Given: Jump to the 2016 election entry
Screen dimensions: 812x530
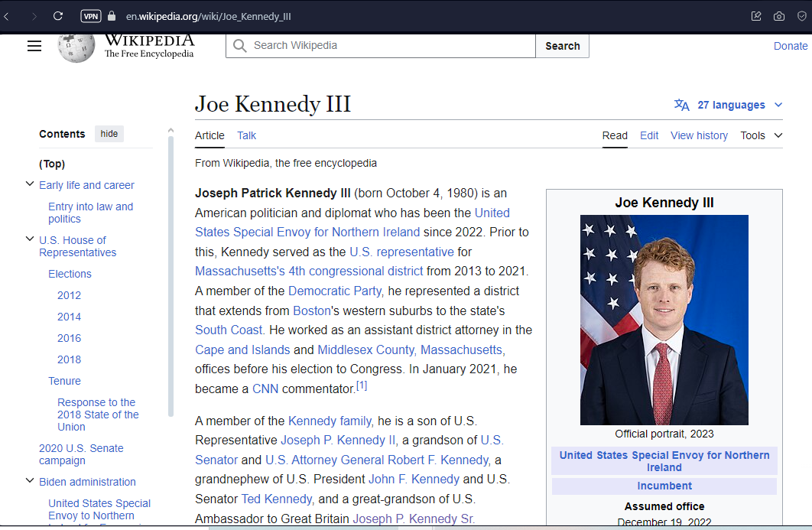Looking at the screenshot, I should pyautogui.click(x=69, y=338).
